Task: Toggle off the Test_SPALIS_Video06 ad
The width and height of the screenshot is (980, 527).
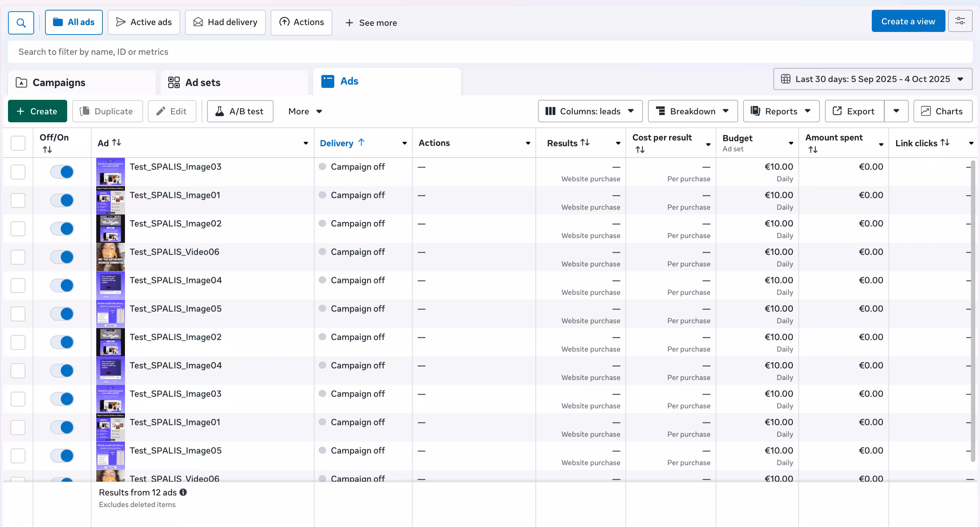Action: 62,257
